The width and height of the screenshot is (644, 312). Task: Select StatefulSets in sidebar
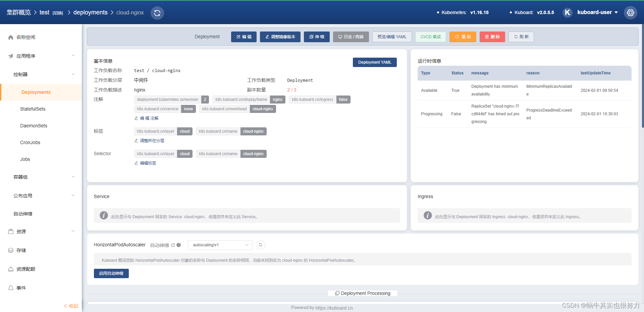pyautogui.click(x=41, y=109)
